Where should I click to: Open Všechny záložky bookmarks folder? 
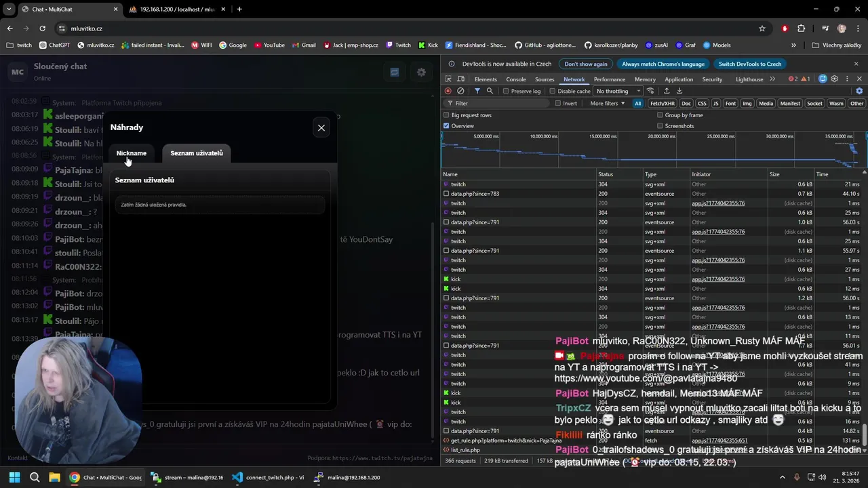coord(837,45)
